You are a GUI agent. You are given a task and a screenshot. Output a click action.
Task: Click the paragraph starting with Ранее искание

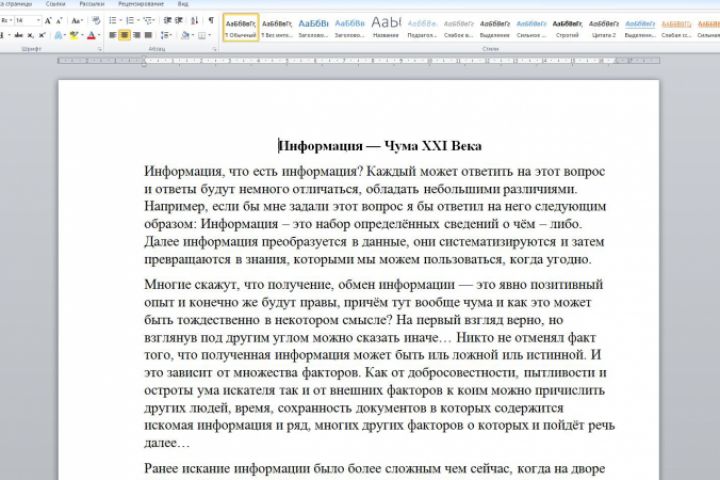coord(375,469)
